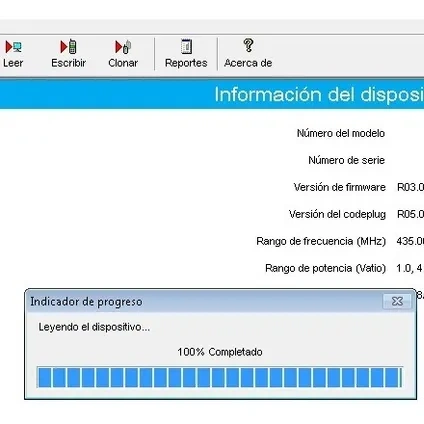Click the frequency range value 435.0
424x424 pixels.
point(410,241)
